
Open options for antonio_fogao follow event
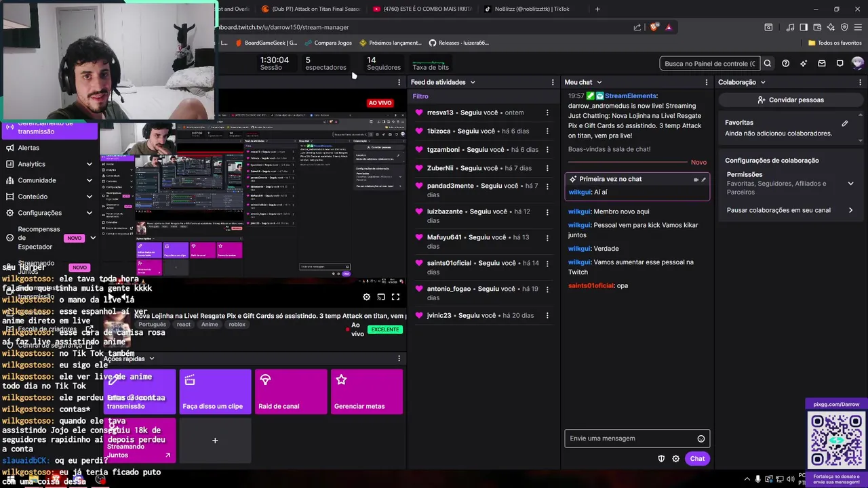547,289
